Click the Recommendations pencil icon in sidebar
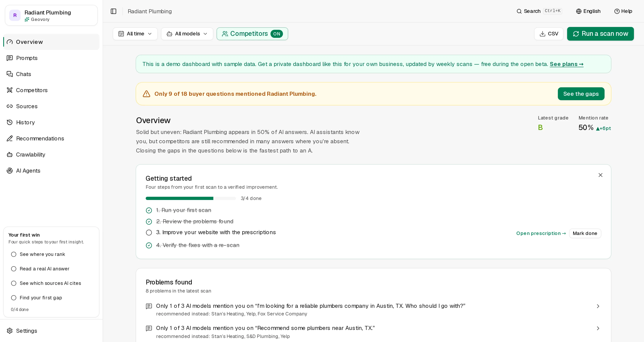 pyautogui.click(x=10, y=138)
